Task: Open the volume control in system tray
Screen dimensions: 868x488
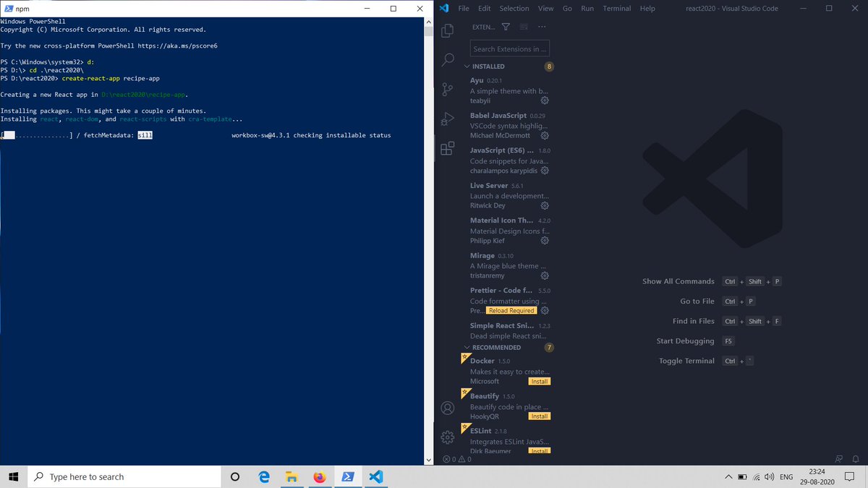Action: [x=769, y=477]
